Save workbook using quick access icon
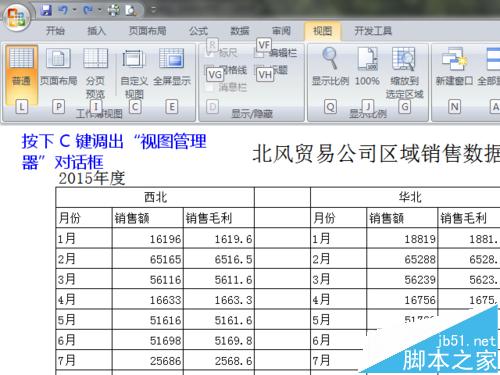Viewport: 500px width, 375px height. pyautogui.click(x=46, y=10)
